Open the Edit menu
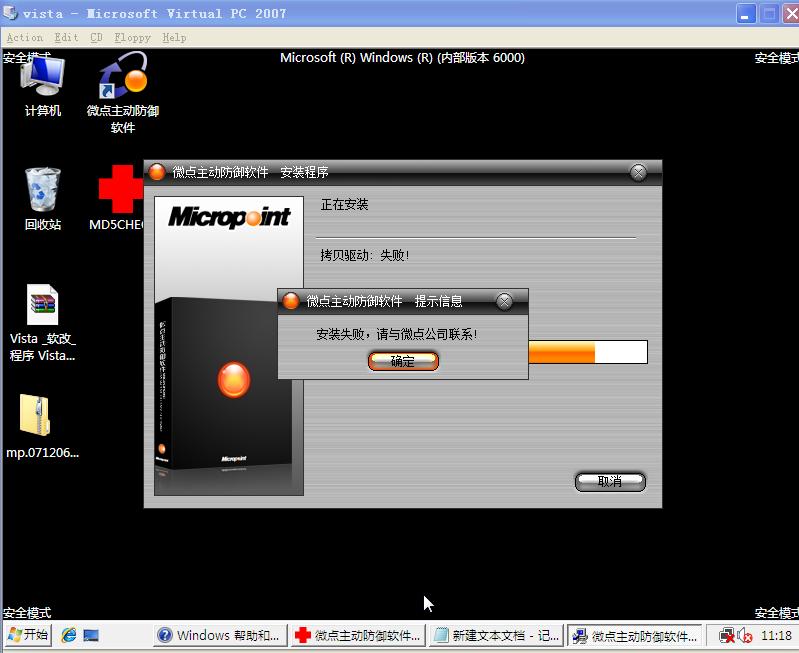 (66, 37)
